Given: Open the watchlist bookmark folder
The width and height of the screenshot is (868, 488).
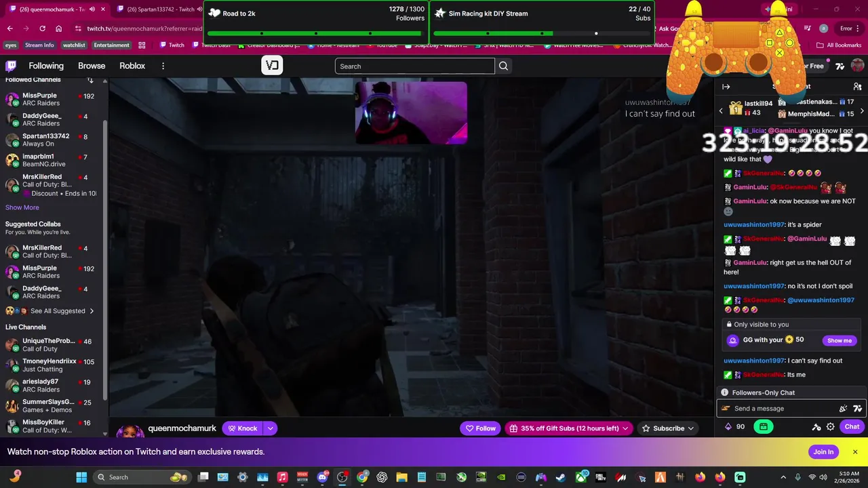Looking at the screenshot, I should 74,45.
